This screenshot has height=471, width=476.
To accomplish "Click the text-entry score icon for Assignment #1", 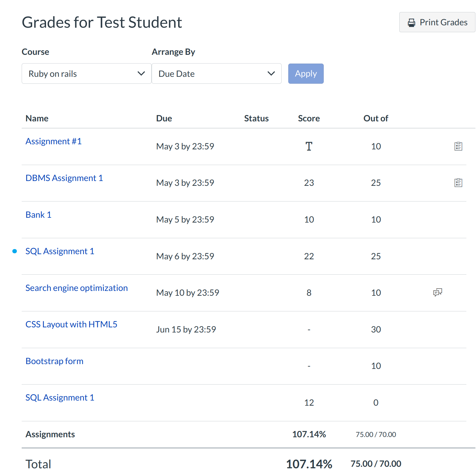I will pos(309,146).
